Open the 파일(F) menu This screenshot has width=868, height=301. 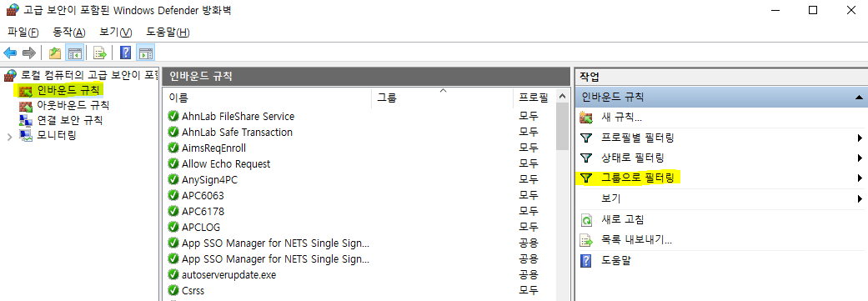[23, 32]
